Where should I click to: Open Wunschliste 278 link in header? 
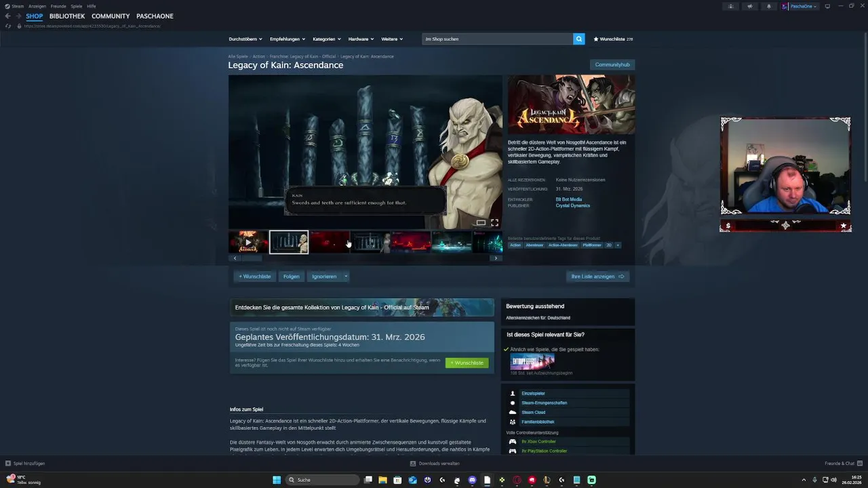pos(613,39)
